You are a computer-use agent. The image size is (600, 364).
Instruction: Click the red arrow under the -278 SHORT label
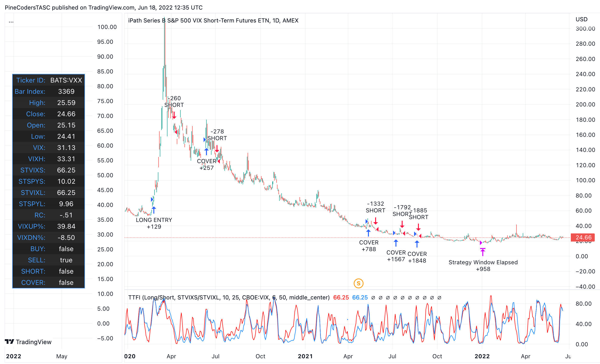pyautogui.click(x=217, y=149)
